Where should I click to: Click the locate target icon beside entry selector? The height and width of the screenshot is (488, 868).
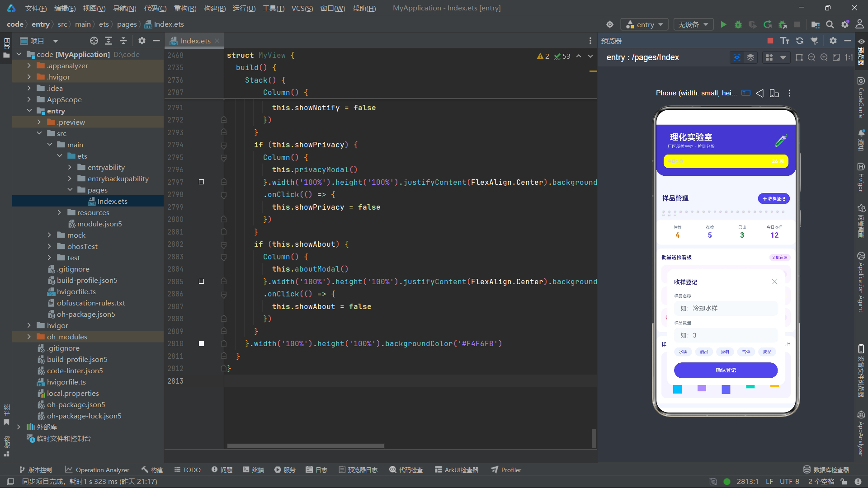[610, 24]
